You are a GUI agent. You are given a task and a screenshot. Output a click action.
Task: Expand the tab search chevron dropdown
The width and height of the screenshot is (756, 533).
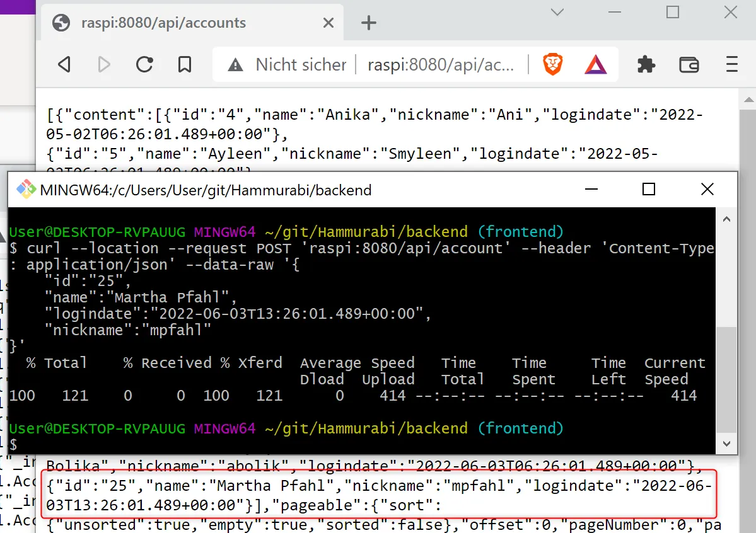point(557,12)
